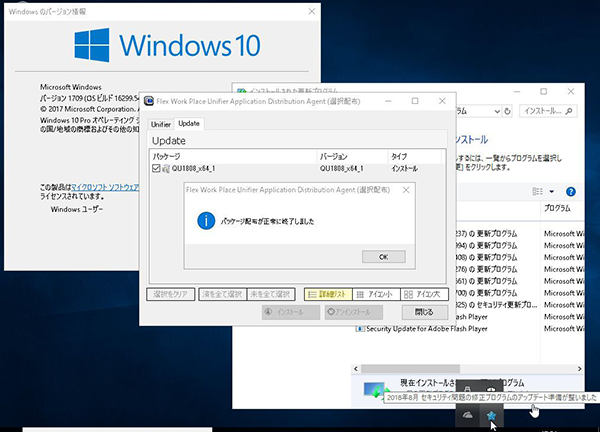Open the view options dropdown arrow
Image resolution: width=600 pixels, height=432 pixels.
552,191
